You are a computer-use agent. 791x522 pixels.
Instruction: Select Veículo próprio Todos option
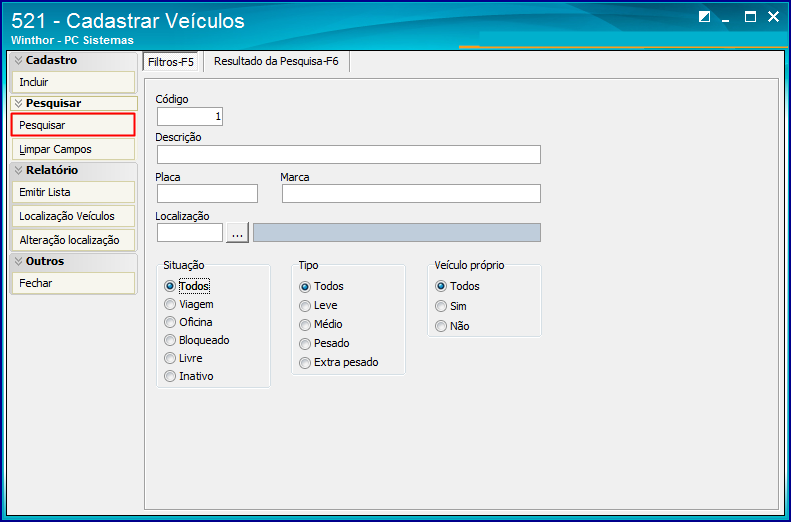click(457, 286)
